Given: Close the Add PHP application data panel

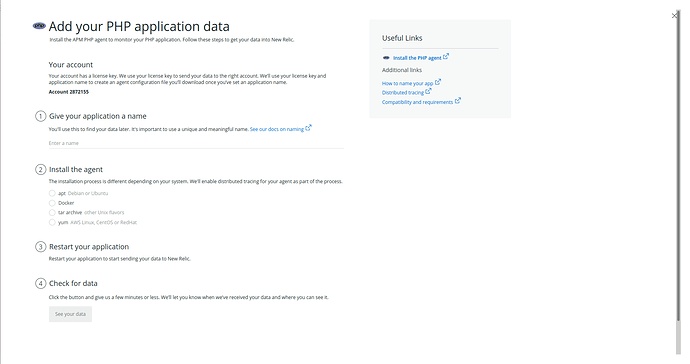Looking at the screenshot, I should 675,15.
